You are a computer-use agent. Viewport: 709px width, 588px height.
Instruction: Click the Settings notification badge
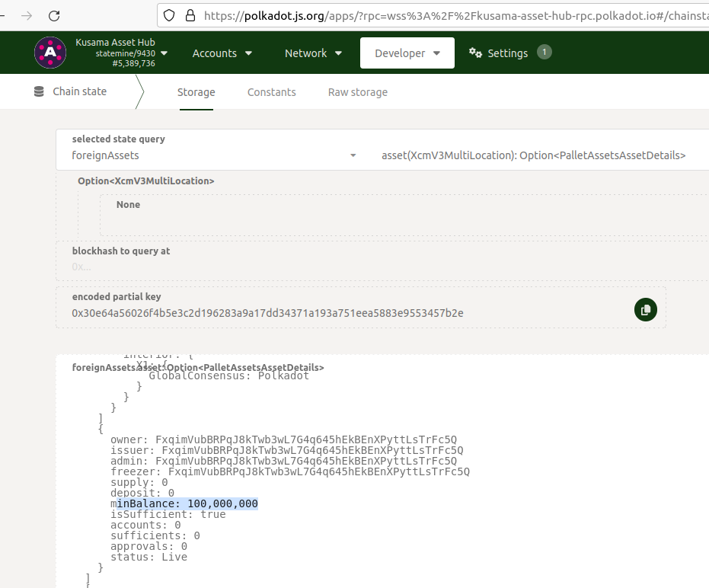tap(544, 53)
